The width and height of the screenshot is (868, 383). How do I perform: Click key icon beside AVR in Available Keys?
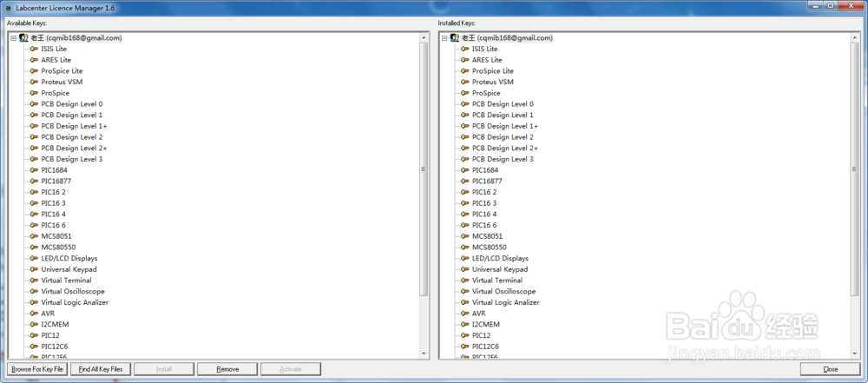[34, 314]
